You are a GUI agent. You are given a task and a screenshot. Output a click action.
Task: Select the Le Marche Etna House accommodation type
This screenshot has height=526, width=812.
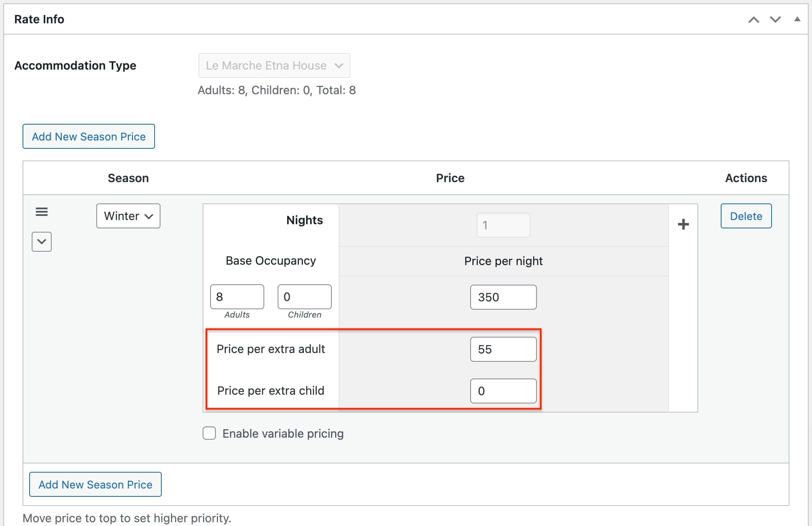click(x=273, y=66)
